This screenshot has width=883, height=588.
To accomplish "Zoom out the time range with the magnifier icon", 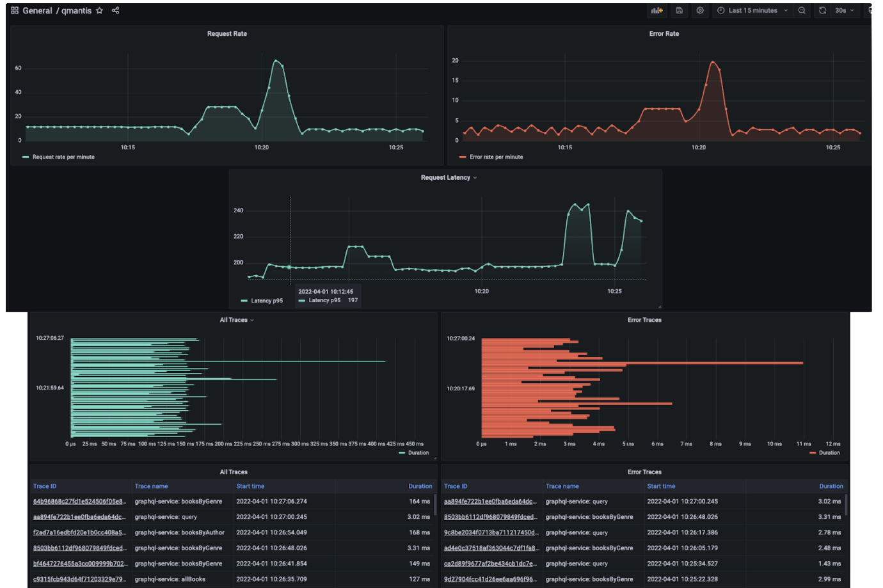I will (802, 10).
